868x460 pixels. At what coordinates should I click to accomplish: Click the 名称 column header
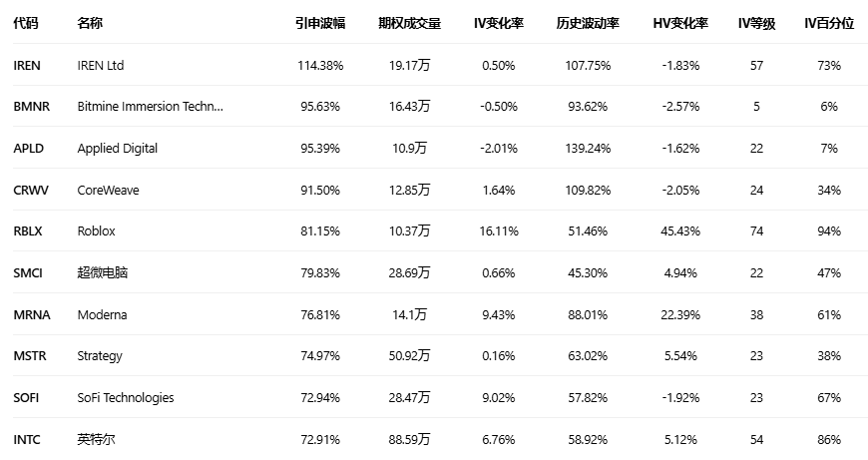90,23
